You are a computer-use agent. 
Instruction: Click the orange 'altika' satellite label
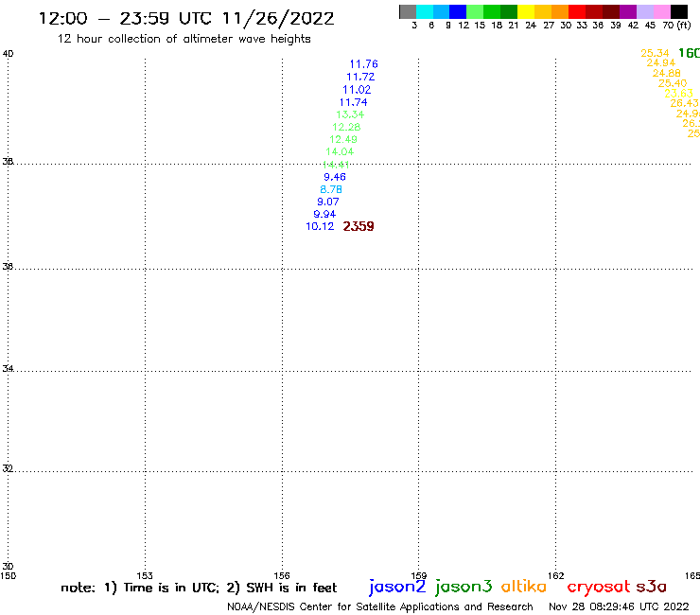click(x=524, y=587)
